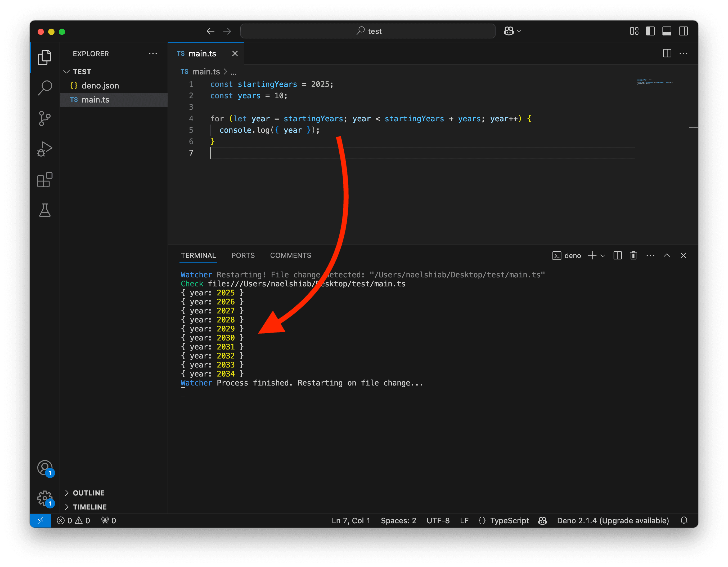Screen dimensions: 728x567
Task: Customize layout icon in title bar
Action: point(634,31)
